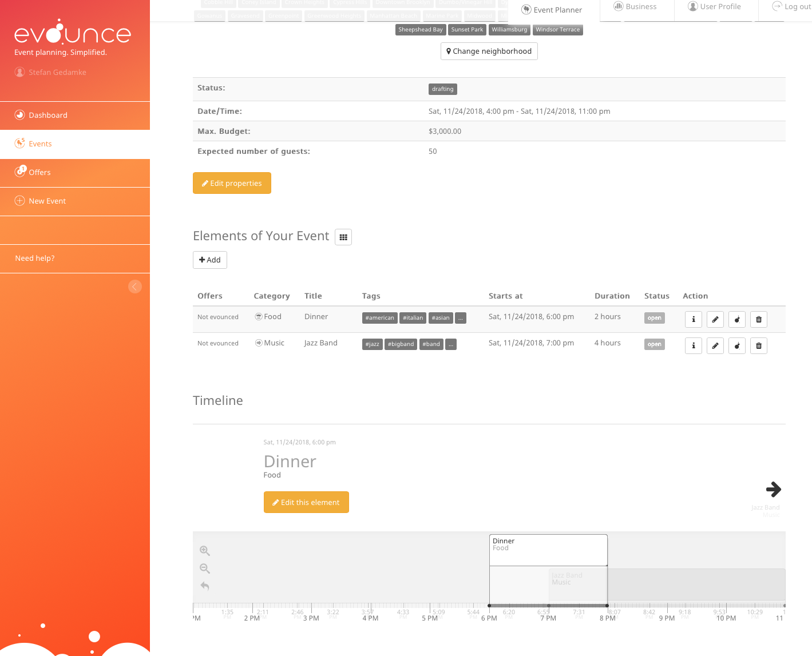Image resolution: width=812 pixels, height=656 pixels.
Task: Open info for the Jazz Band element
Action: coord(693,345)
